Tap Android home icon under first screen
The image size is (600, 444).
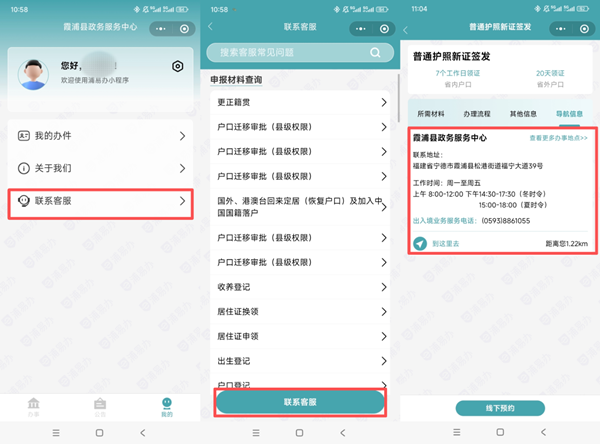[99, 433]
